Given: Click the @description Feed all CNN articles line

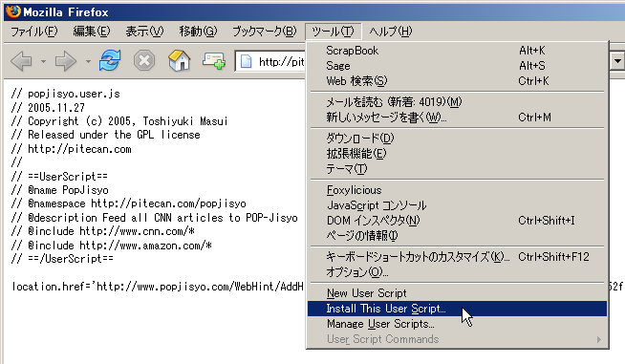Looking at the screenshot, I should click(x=155, y=218).
